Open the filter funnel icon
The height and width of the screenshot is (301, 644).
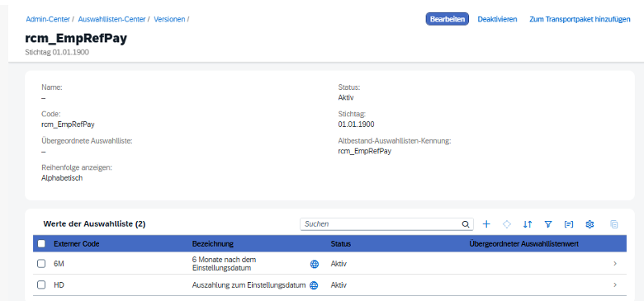[x=548, y=224]
